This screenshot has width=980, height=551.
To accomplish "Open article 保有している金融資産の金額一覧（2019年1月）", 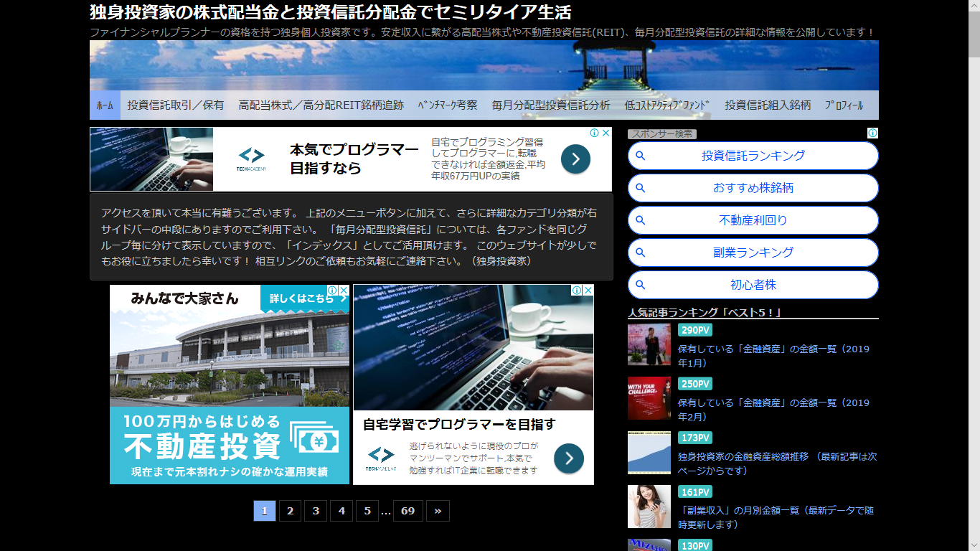I will (773, 356).
